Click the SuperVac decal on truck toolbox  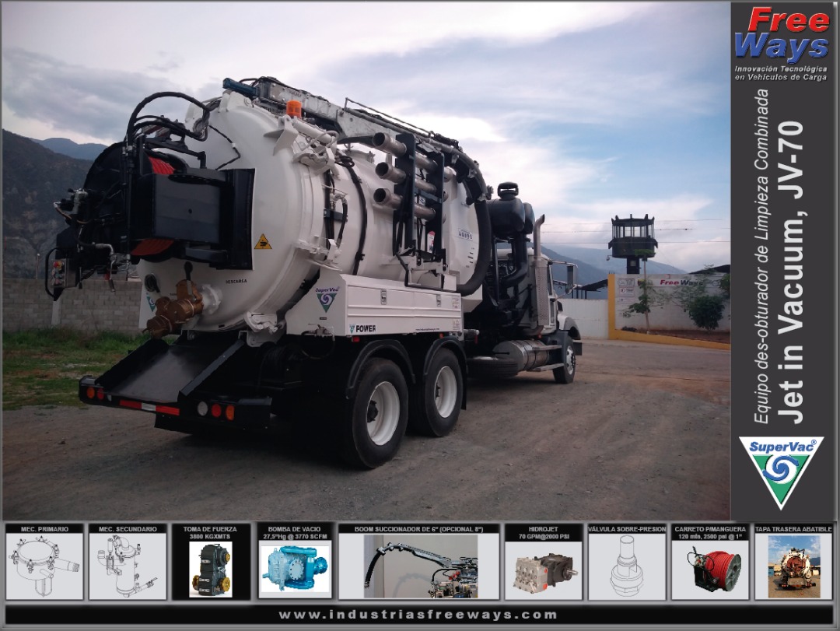coord(327,299)
